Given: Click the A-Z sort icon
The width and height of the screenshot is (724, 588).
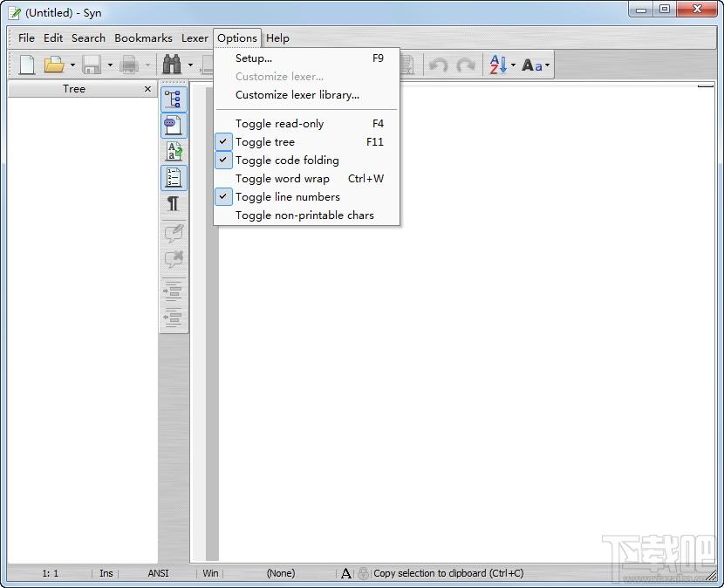Looking at the screenshot, I should (x=497, y=65).
